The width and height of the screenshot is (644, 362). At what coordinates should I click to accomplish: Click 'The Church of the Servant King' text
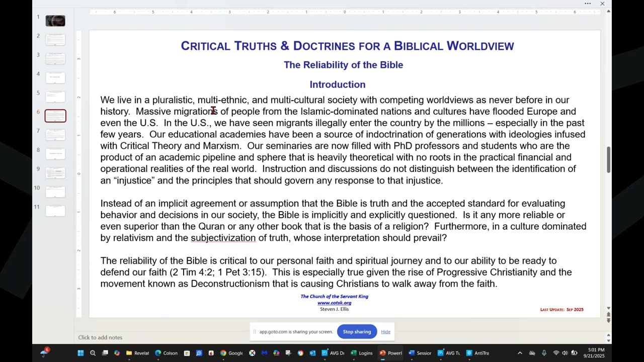click(335, 297)
